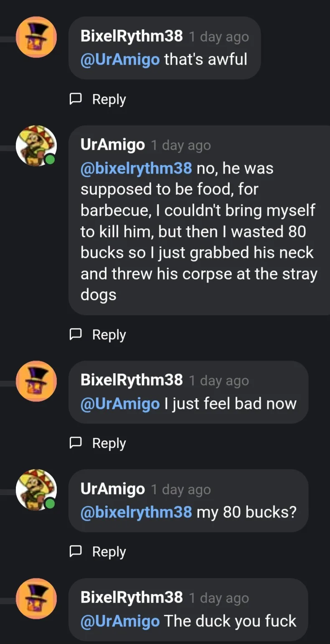Image resolution: width=330 pixels, height=644 pixels.
Task: Follow the @bixelrythm38 mention in the barbecue comment
Action: tap(136, 168)
